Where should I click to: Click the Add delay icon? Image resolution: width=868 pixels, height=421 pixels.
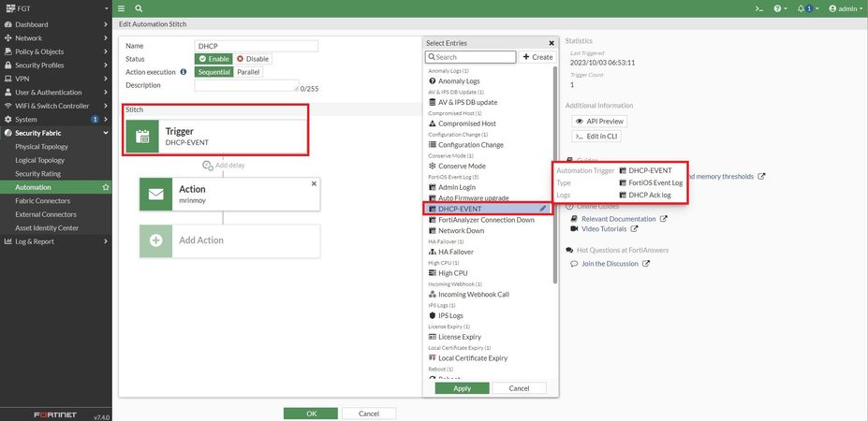pos(208,165)
